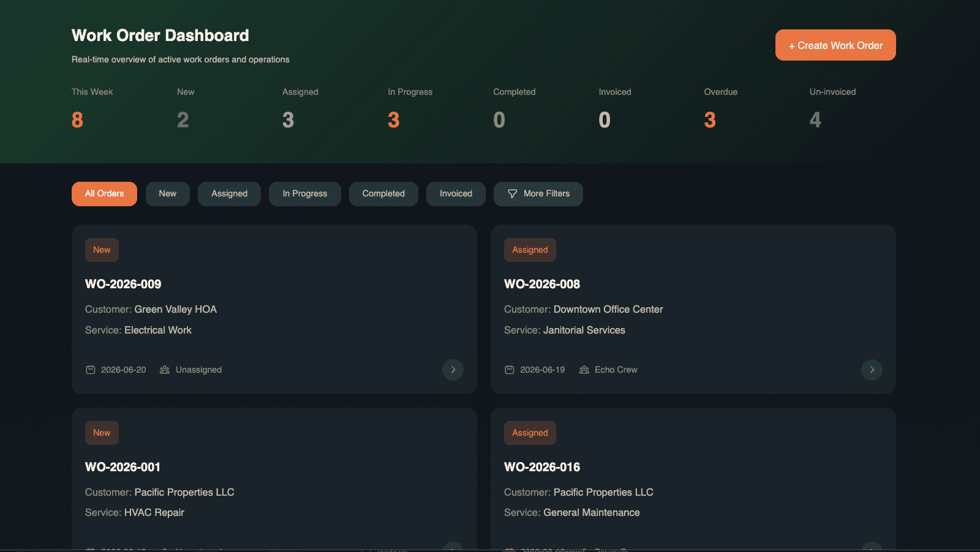Open WO-2026-008 details with its arrow chevron
This screenshot has width=980, height=552.
coord(872,370)
